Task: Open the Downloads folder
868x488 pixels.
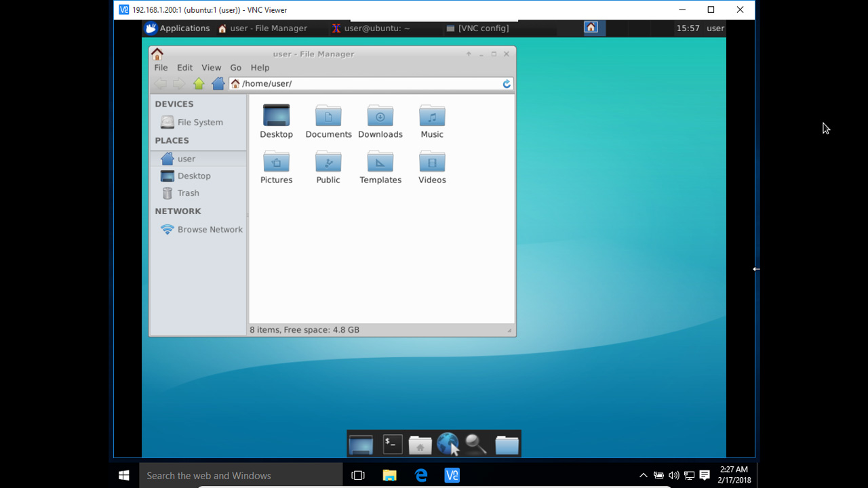Action: 380,115
